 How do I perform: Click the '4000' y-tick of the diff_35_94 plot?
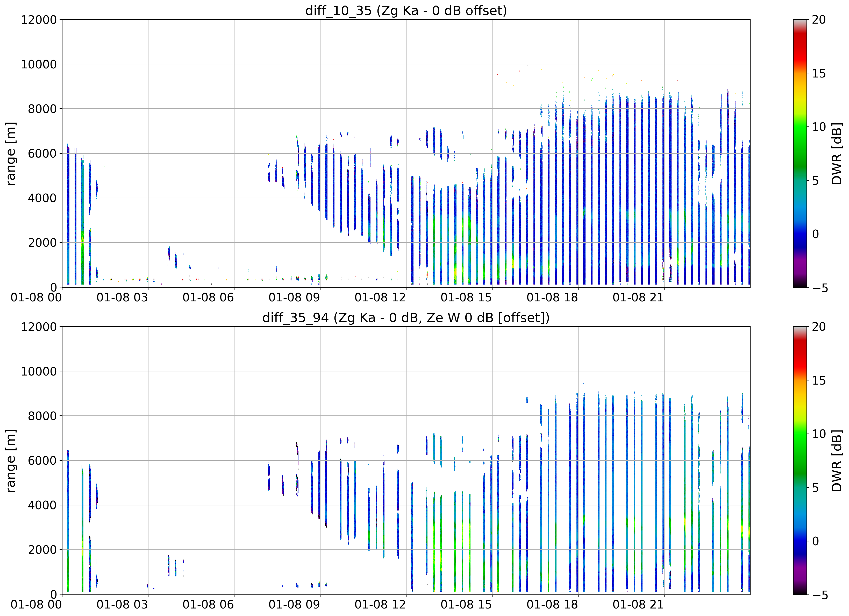(x=42, y=505)
